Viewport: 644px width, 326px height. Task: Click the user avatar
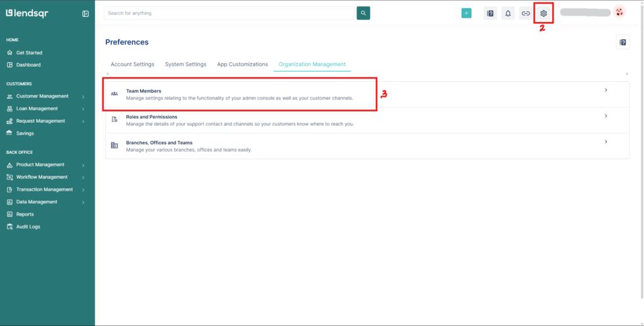point(619,12)
